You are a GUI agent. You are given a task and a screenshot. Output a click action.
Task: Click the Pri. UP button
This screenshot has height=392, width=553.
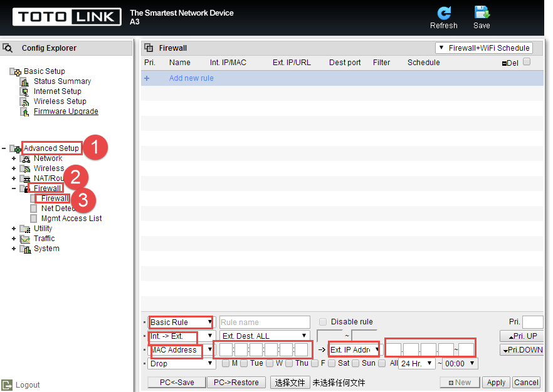tap(521, 336)
